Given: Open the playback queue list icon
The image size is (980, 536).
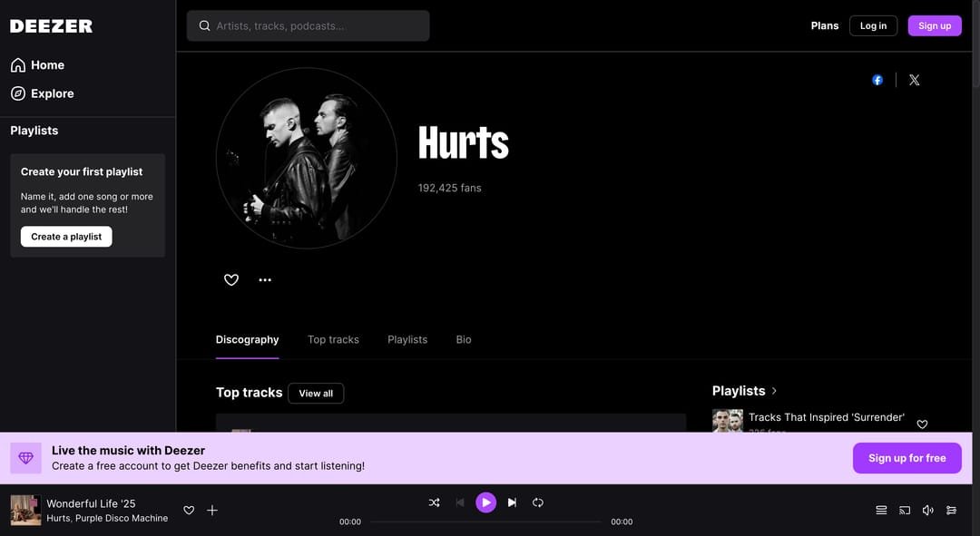Looking at the screenshot, I should tap(881, 511).
